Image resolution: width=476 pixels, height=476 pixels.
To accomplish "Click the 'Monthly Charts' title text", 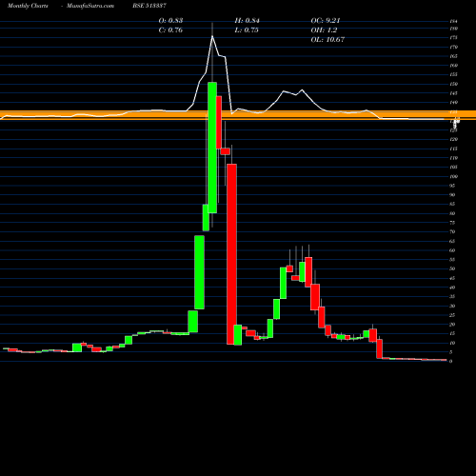I will tap(28, 6).
